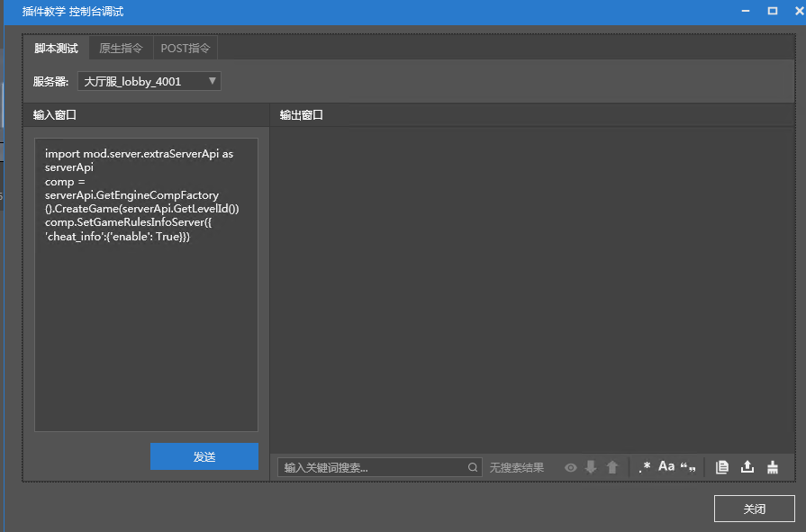Switch to the POST指令 tab
The height and width of the screenshot is (532, 806).
point(186,49)
